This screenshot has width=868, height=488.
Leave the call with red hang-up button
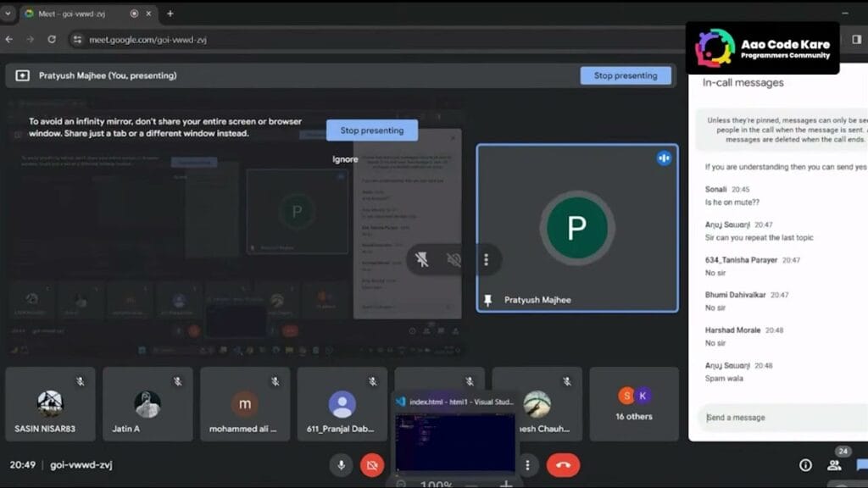pos(563,464)
